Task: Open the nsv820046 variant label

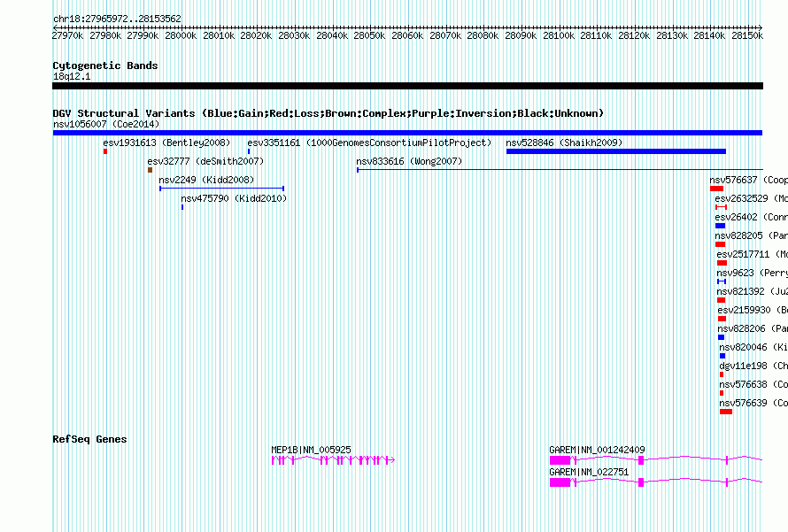Action: tap(753, 347)
